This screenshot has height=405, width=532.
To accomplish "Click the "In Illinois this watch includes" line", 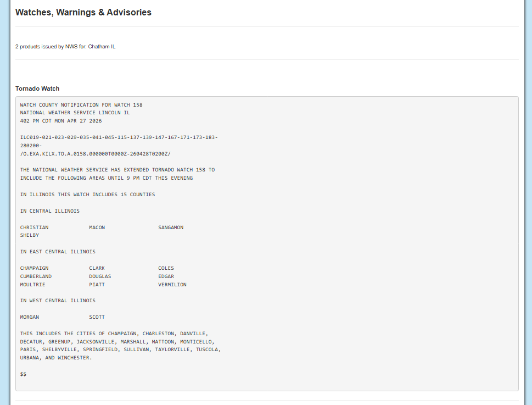I will [87, 195].
